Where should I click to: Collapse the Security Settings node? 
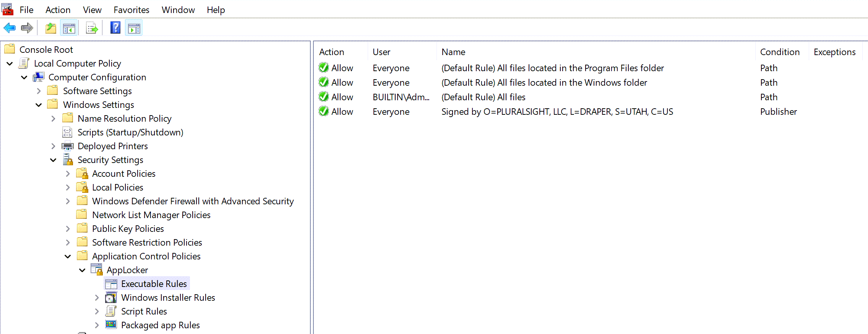54,160
